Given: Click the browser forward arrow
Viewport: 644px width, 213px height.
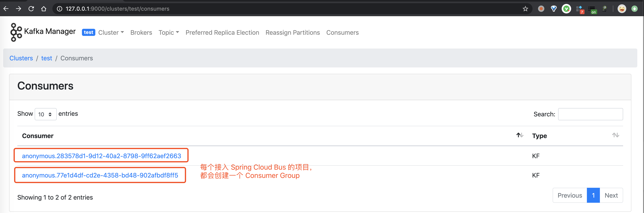Looking at the screenshot, I should tap(19, 9).
